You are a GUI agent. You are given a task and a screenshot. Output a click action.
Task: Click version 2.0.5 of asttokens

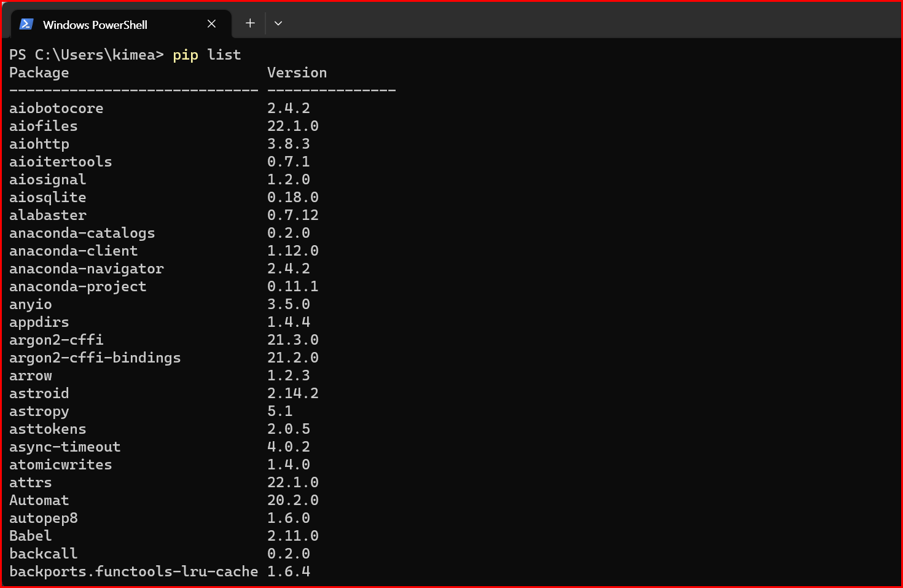[288, 429]
